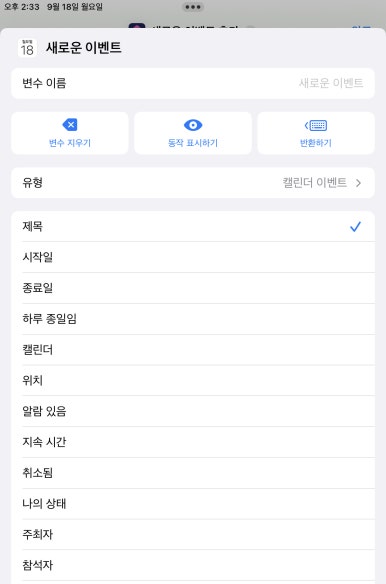Click chevron next to 캘린더 이벤트

point(358,183)
